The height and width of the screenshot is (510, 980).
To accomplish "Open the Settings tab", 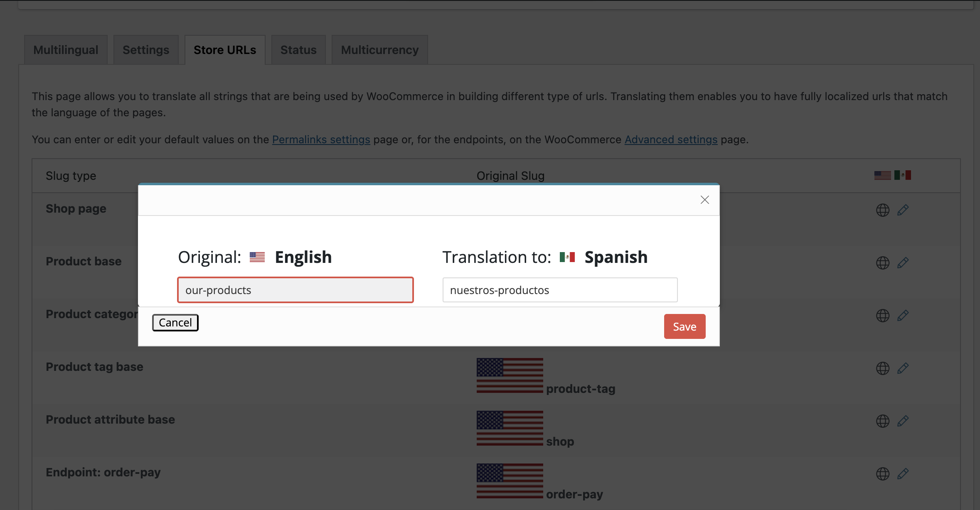I will coord(146,50).
